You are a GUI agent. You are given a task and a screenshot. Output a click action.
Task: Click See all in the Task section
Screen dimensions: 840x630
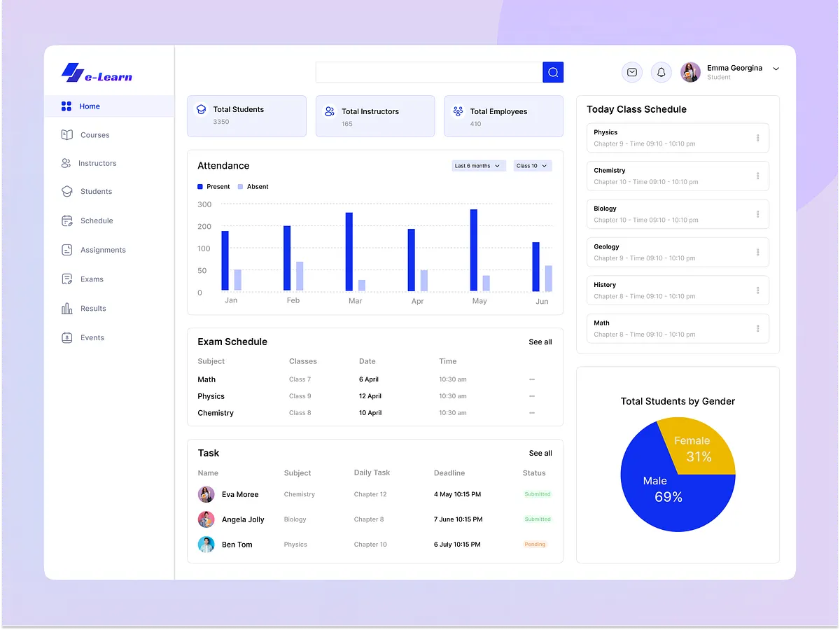coord(540,453)
